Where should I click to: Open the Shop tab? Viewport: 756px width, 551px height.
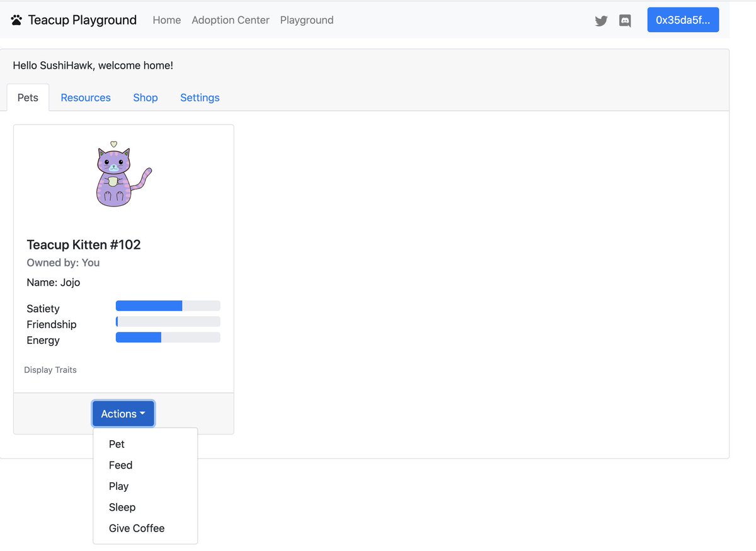[x=146, y=98]
